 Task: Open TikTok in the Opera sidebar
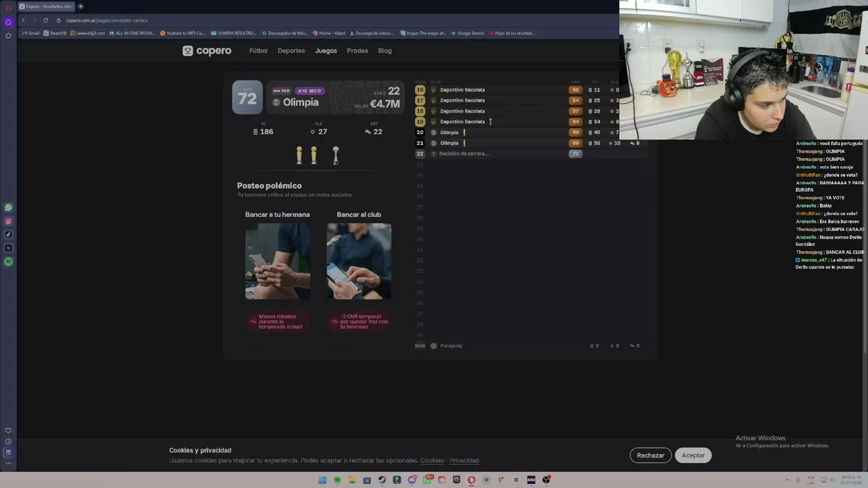[x=8, y=235]
